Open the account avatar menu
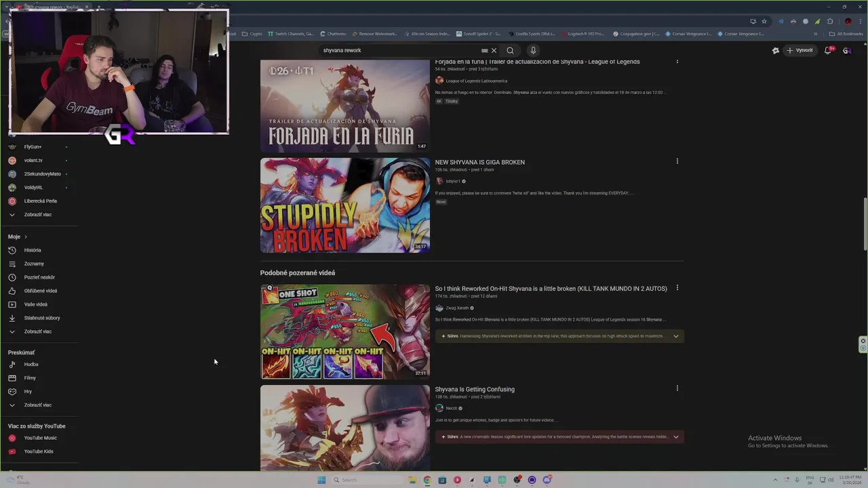868x488 pixels. coord(847,50)
